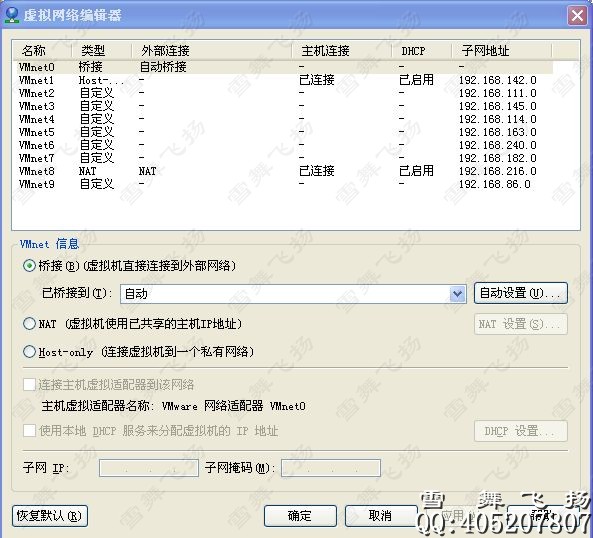
Task: Click subnet address 192.168.182.0
Action: pyautogui.click(x=498, y=158)
